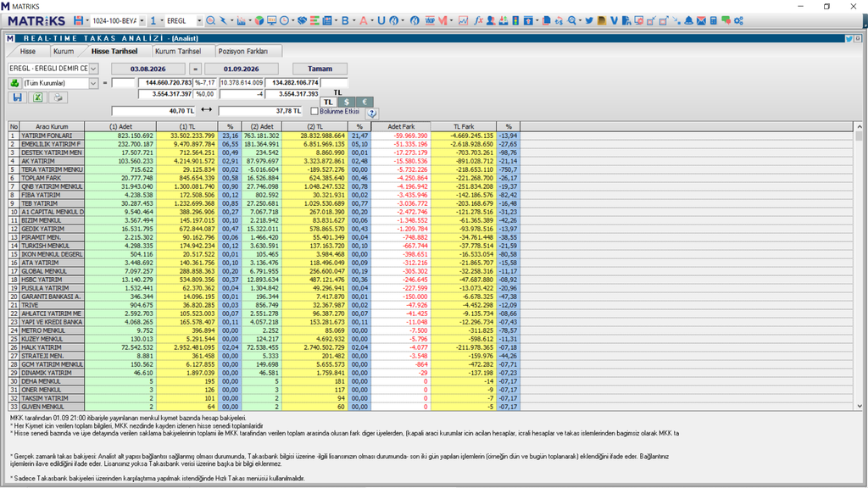Click the monitor presentation icon

point(271,20)
